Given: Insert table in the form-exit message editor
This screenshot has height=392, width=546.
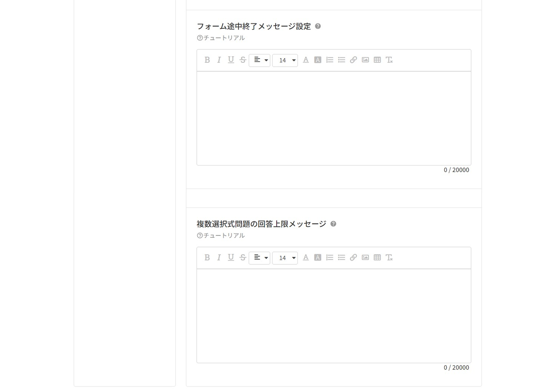Looking at the screenshot, I should point(377,60).
